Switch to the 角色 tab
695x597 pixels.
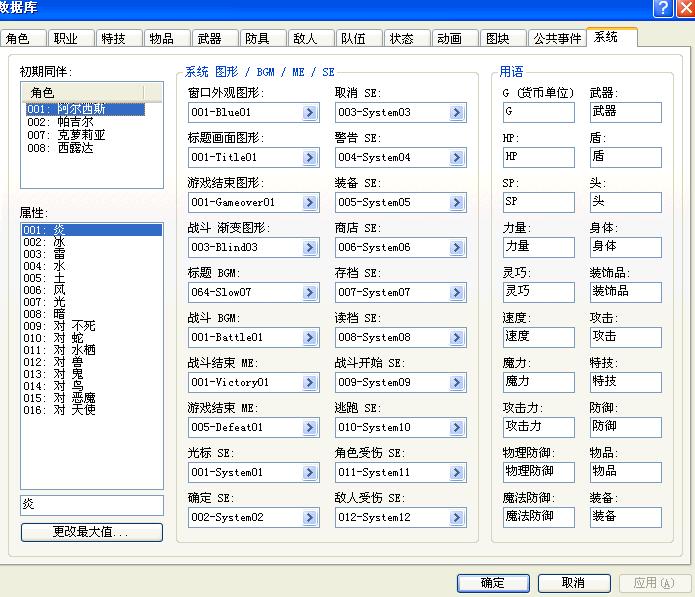(23, 39)
